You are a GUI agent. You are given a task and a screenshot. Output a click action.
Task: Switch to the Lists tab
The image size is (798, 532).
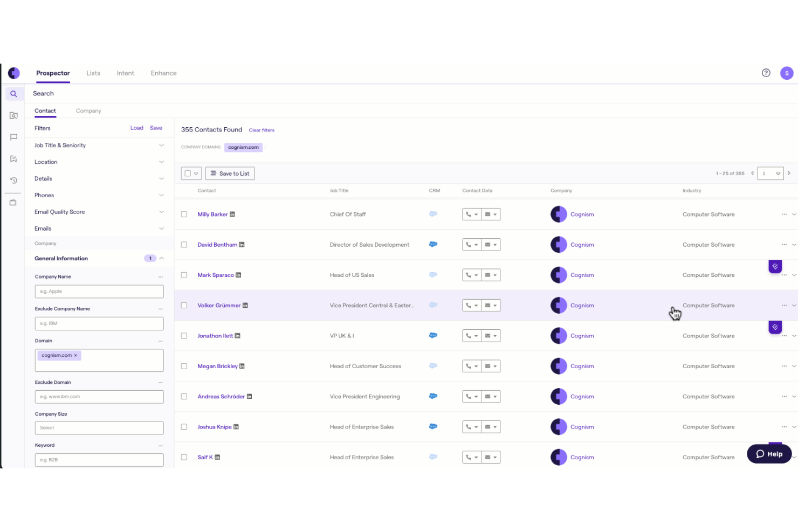click(x=93, y=73)
